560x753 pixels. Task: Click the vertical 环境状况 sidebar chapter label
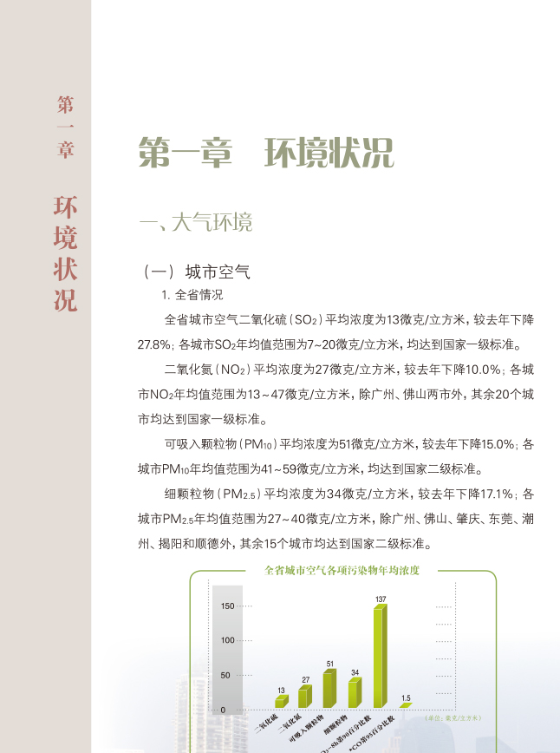[66, 253]
